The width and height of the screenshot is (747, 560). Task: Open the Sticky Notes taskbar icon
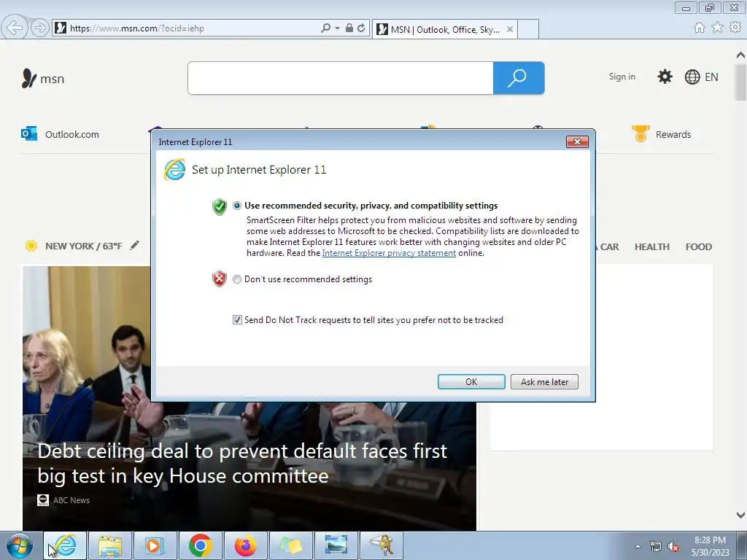(x=290, y=545)
